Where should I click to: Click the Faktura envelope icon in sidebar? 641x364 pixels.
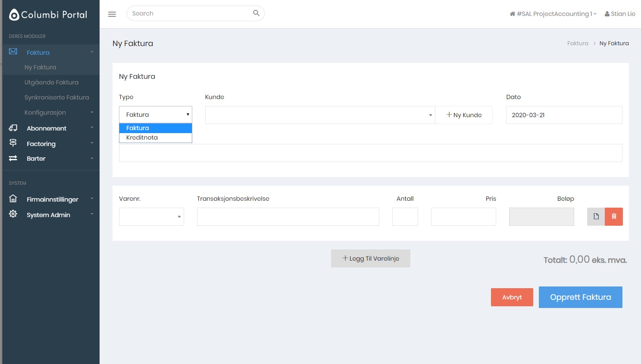[x=13, y=52]
